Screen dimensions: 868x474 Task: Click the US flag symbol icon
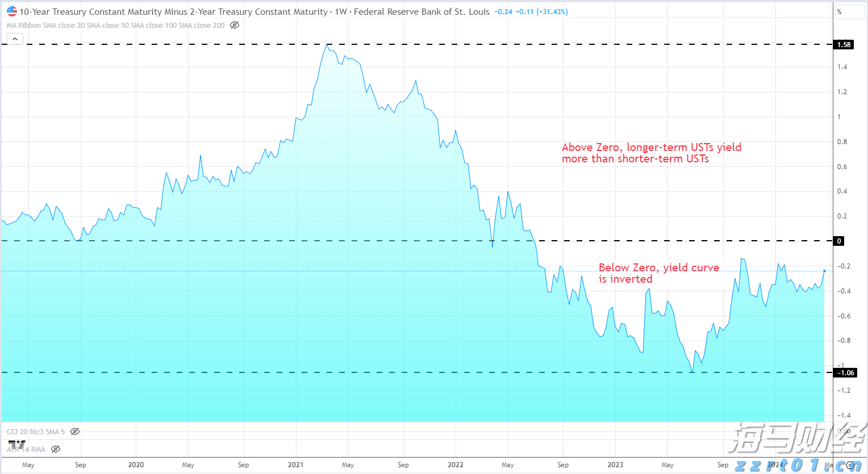[x=12, y=11]
